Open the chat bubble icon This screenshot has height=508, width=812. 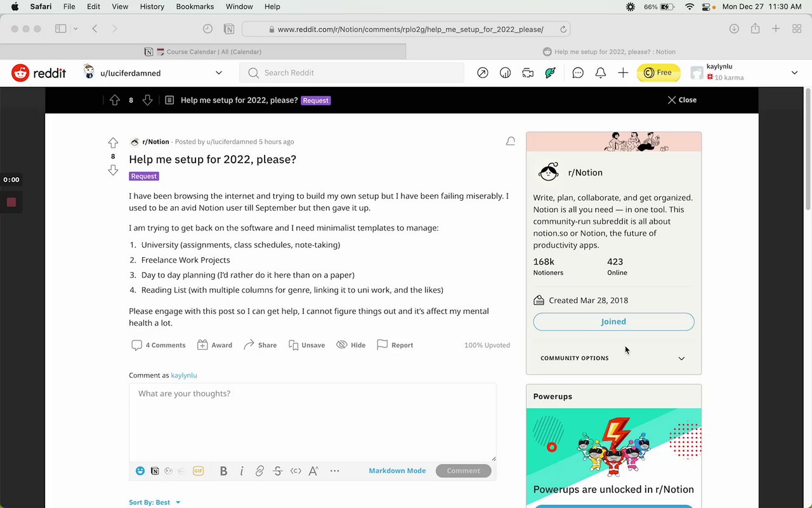(x=578, y=73)
